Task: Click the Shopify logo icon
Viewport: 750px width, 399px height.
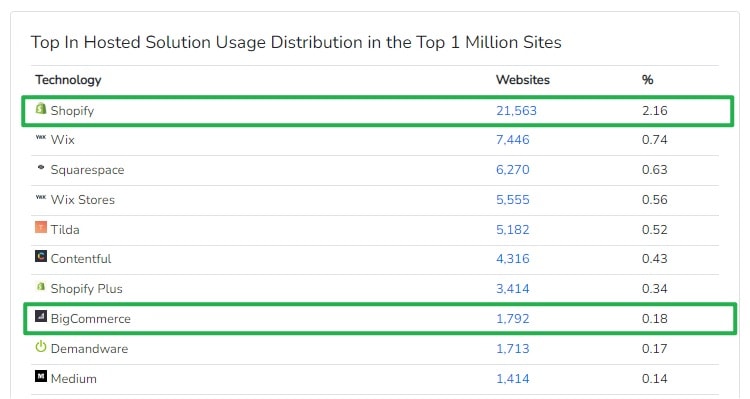Action: [41, 109]
